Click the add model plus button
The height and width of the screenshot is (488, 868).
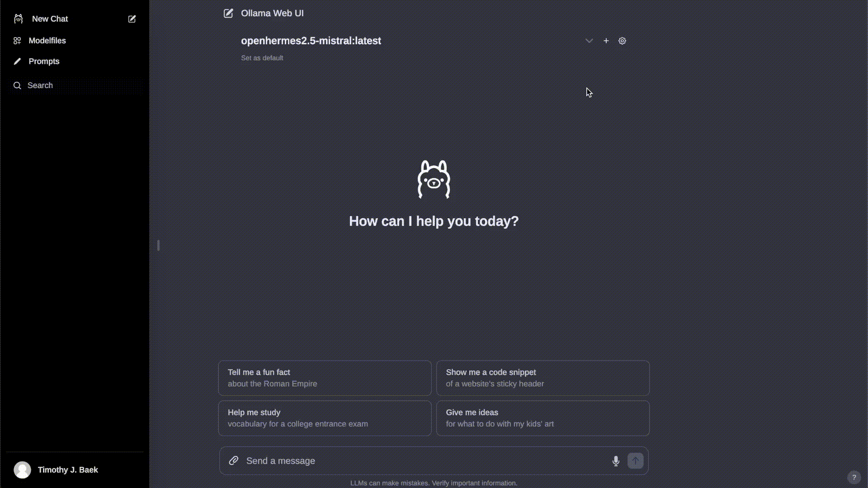(606, 41)
